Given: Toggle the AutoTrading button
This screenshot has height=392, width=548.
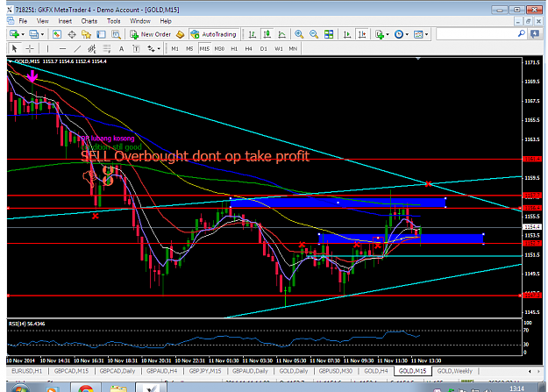Looking at the screenshot, I should coord(214,34).
